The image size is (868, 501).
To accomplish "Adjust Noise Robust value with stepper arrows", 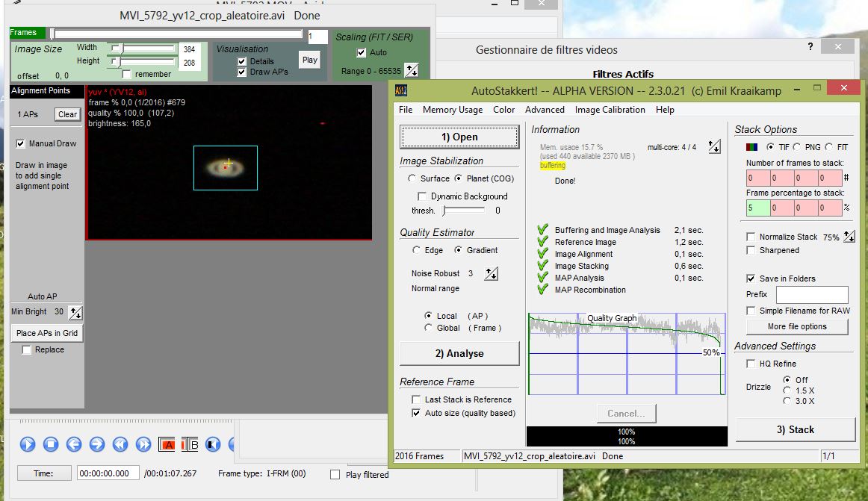I will [x=491, y=273].
